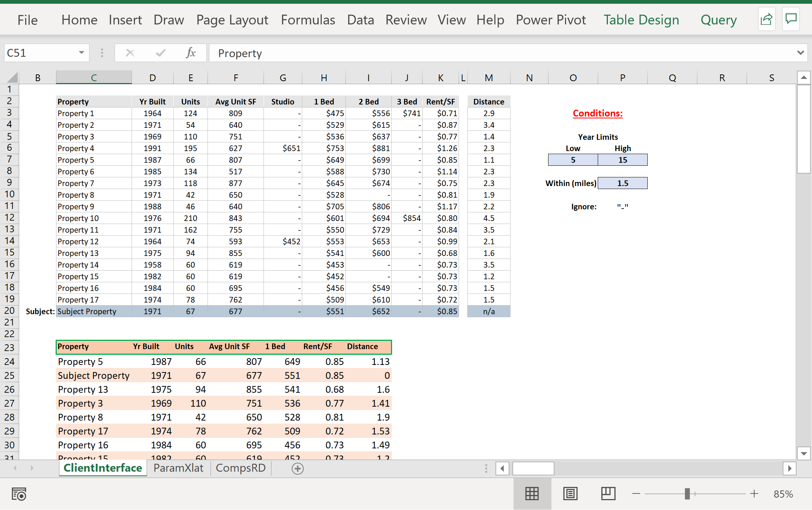Click the Cancel entry X icon
812x510 pixels.
130,53
